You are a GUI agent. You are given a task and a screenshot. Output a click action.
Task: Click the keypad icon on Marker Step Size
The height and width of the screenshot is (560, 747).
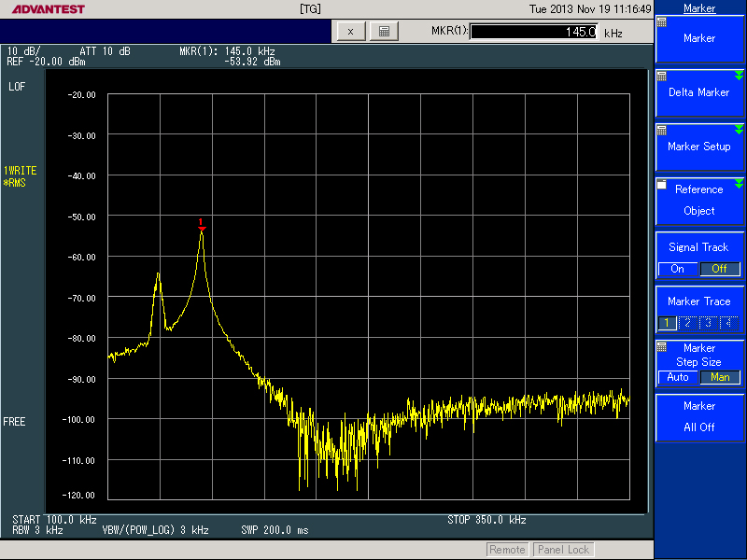pos(662,346)
